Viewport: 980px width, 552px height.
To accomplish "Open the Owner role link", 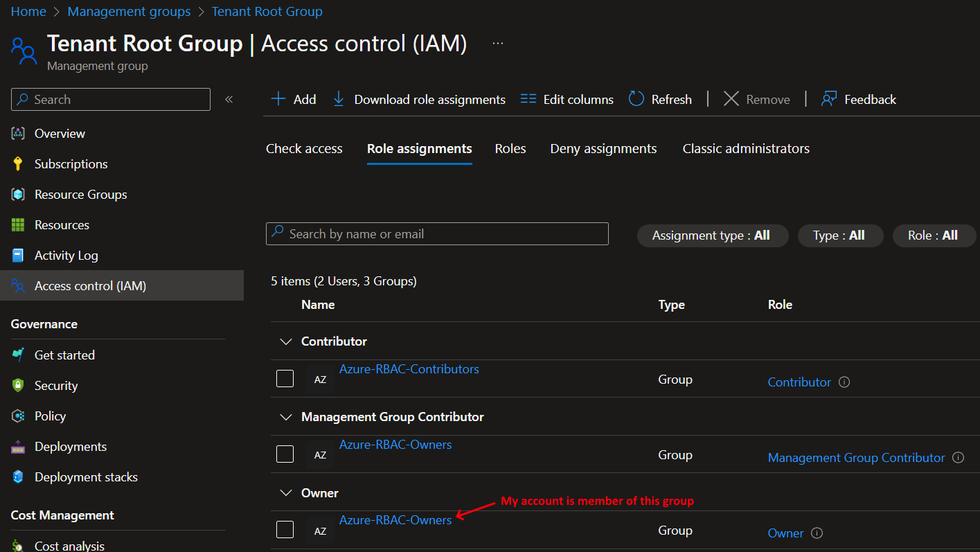I will 785,533.
